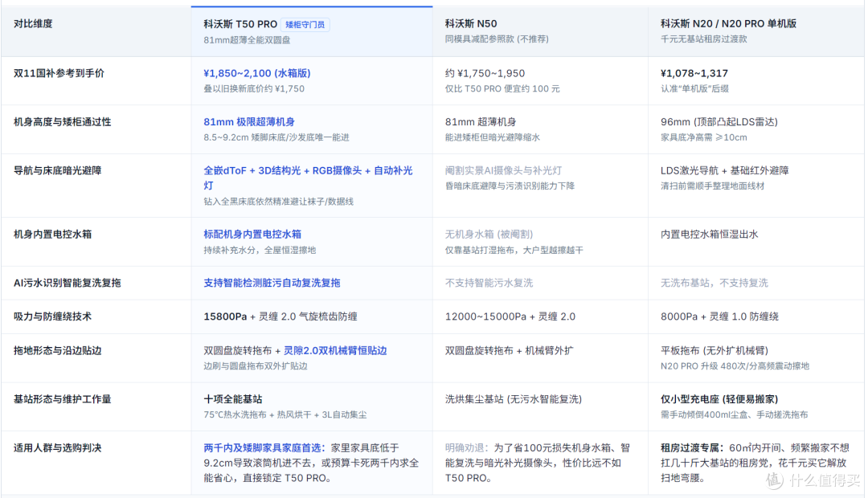Click the 适用人群与选购判决 row label

tap(58, 447)
